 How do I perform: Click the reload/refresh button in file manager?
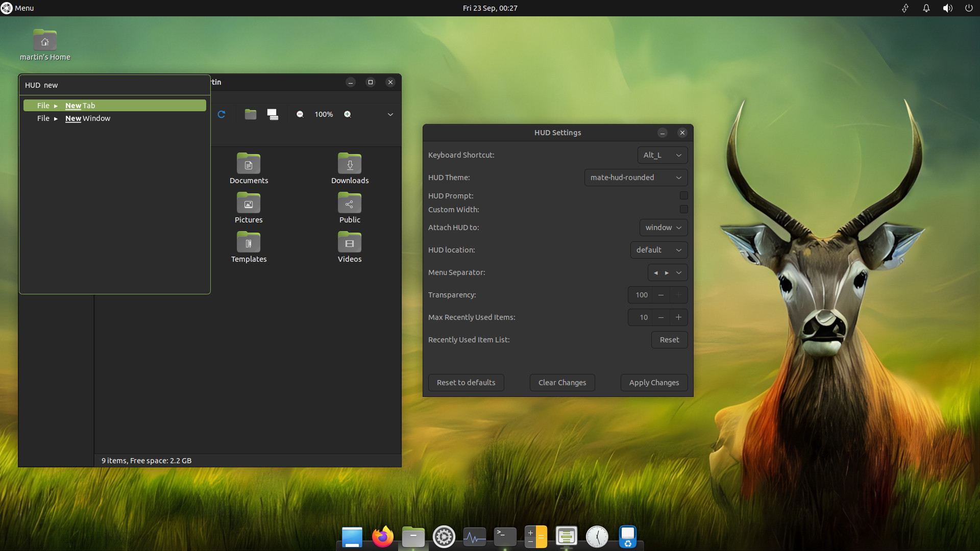222,114
